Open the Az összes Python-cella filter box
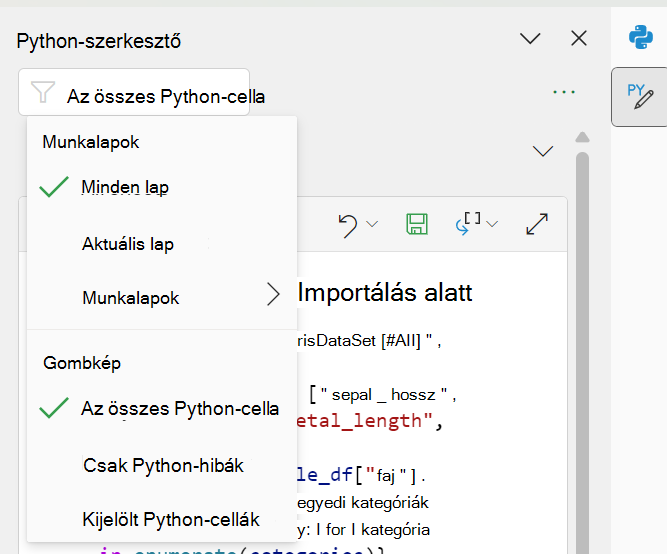The width and height of the screenshot is (667, 554). [x=134, y=92]
